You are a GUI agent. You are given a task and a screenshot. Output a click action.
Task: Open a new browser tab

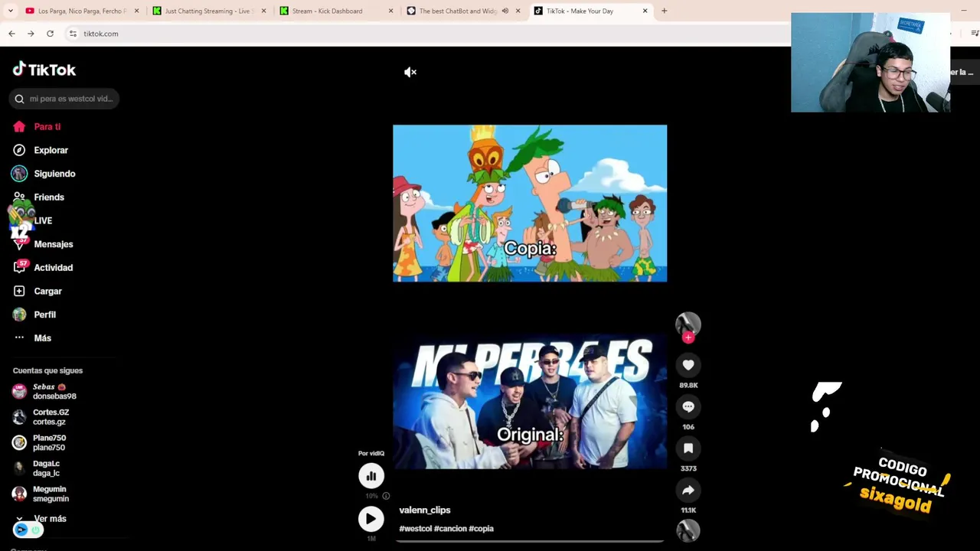(664, 11)
